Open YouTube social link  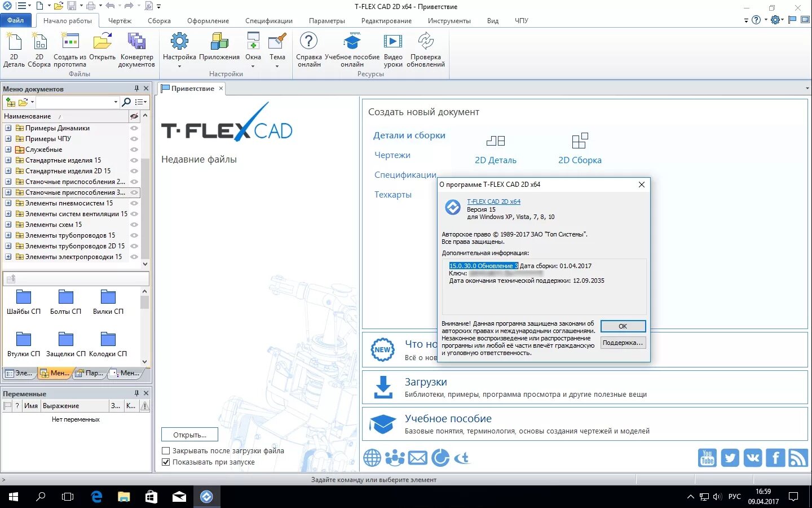pyautogui.click(x=707, y=457)
